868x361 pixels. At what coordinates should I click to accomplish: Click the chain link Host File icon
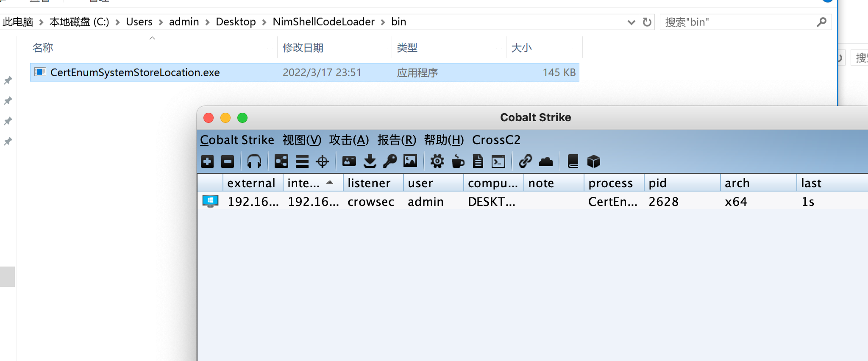(525, 161)
